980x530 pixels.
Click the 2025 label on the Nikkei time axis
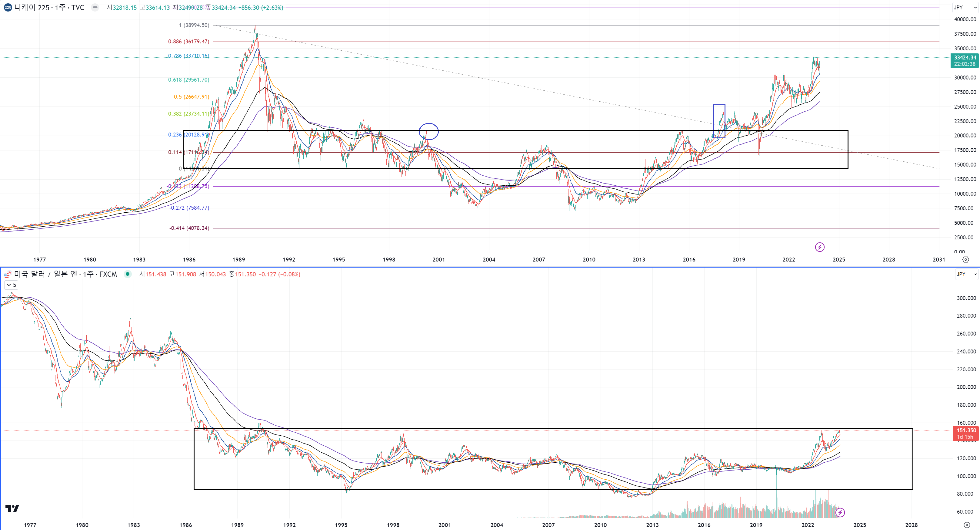(x=838, y=260)
